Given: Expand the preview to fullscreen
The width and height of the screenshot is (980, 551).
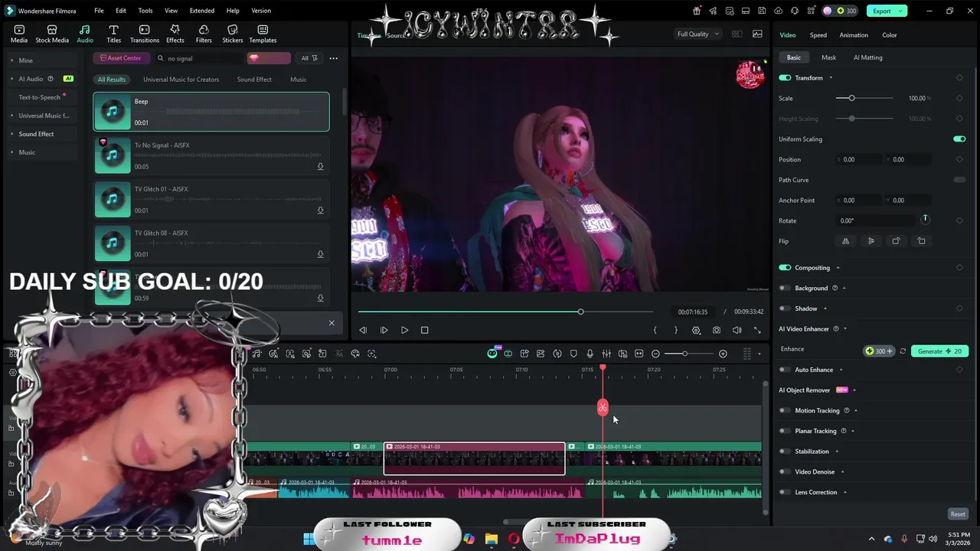Looking at the screenshot, I should (x=757, y=330).
